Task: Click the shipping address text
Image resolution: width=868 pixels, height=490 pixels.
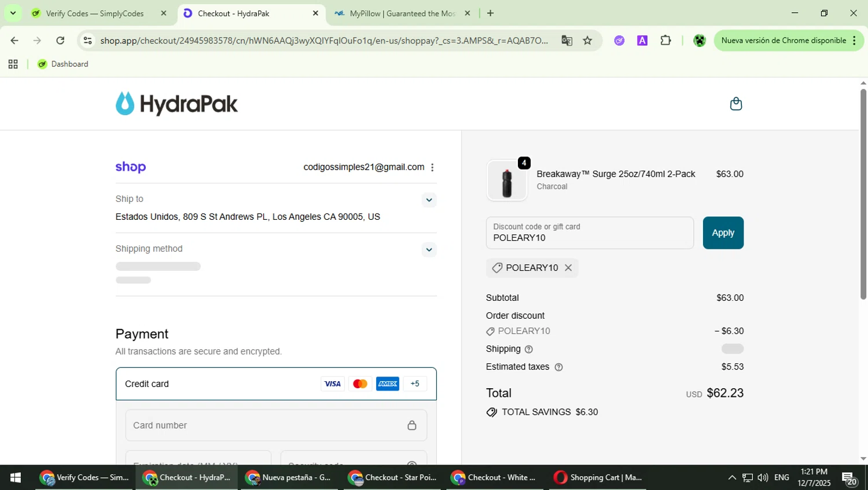Action: pos(248,217)
